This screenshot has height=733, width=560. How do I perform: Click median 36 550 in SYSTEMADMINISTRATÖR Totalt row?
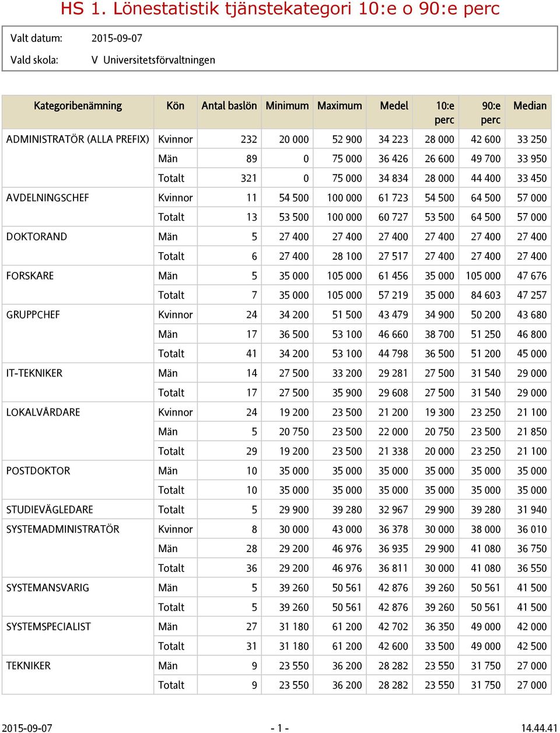(532, 568)
